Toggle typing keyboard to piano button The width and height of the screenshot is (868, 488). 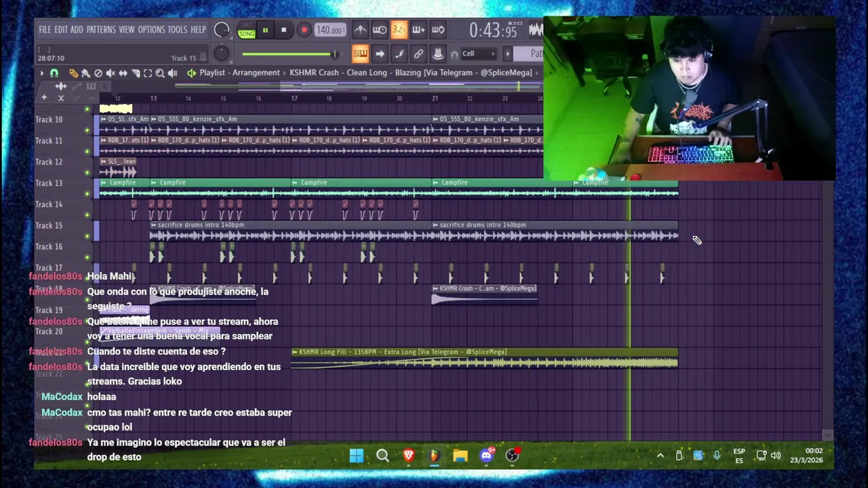click(x=360, y=54)
